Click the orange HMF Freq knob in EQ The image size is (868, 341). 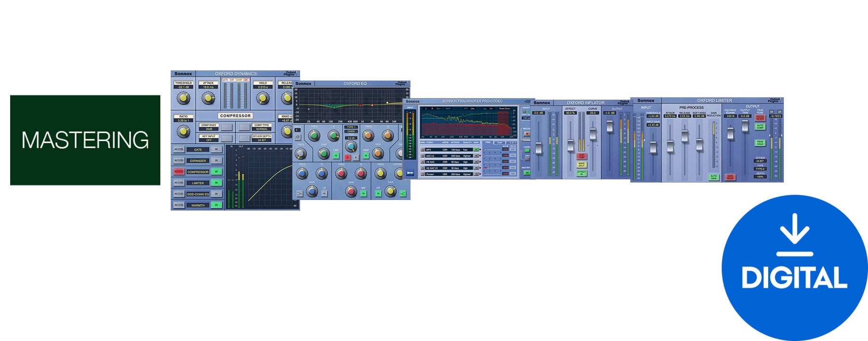[368, 135]
